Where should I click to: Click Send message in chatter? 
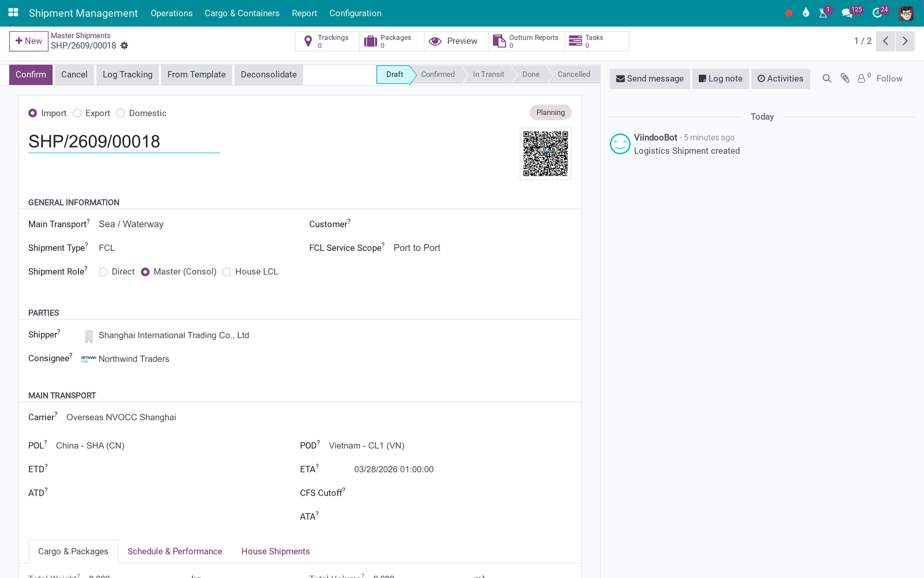click(x=650, y=79)
